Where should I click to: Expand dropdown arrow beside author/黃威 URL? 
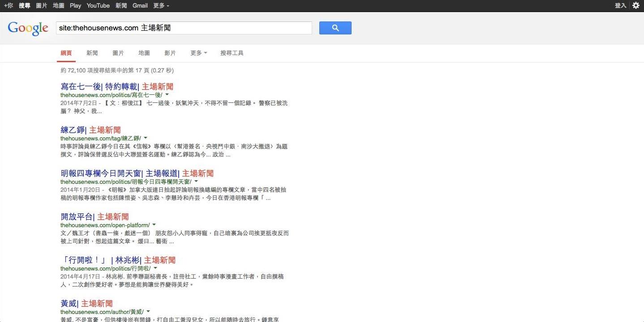point(148,312)
